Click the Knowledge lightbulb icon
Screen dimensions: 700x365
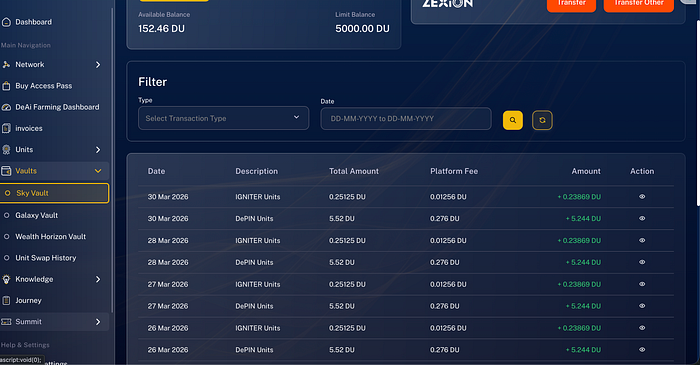6,279
